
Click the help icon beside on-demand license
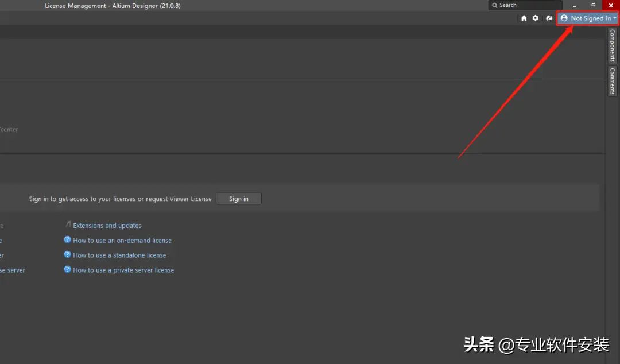[68, 240]
